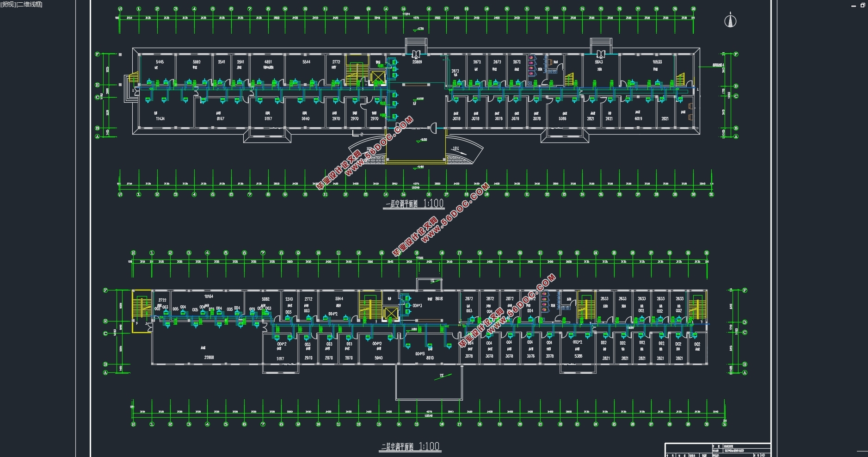The image size is (868, 457).
Task: Click second-floor room value 2722
Action: pos(162,300)
